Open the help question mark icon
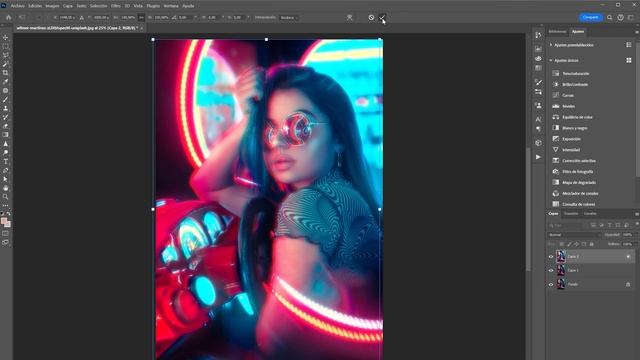The width and height of the screenshot is (640, 360). pos(620,18)
